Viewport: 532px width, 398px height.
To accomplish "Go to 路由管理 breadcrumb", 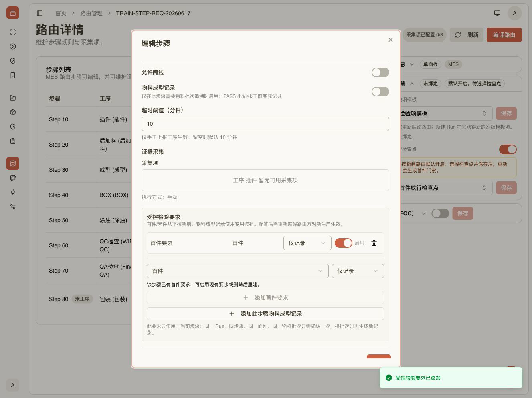I will tap(91, 13).
